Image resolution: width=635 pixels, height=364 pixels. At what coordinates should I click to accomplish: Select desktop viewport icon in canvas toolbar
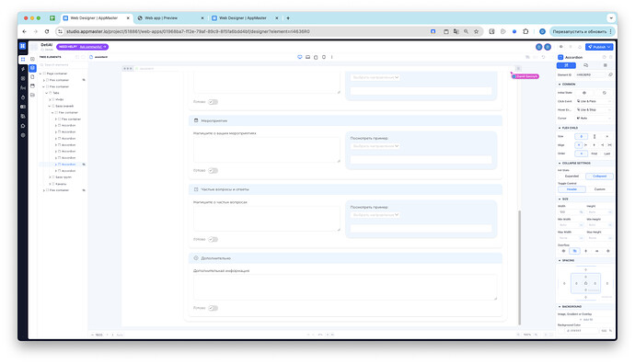coord(300,57)
